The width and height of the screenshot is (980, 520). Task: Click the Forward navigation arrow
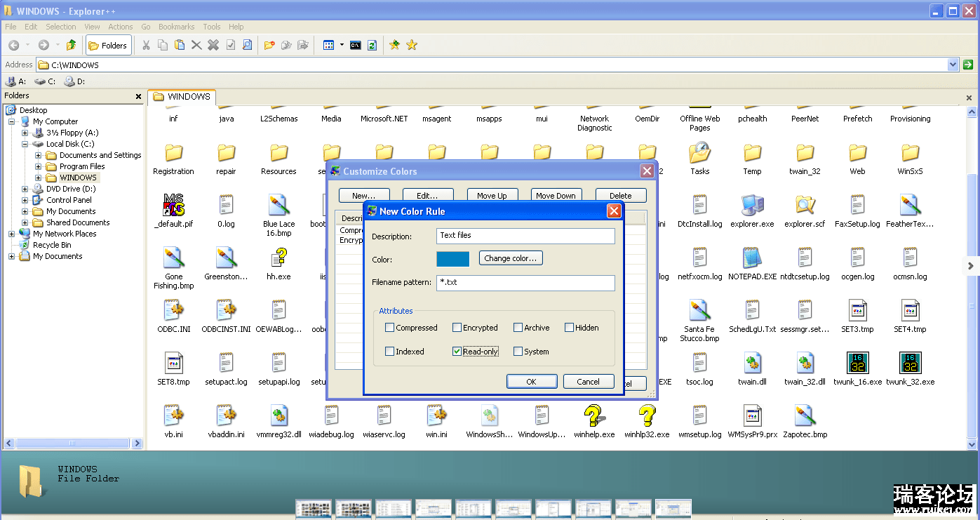coord(43,45)
